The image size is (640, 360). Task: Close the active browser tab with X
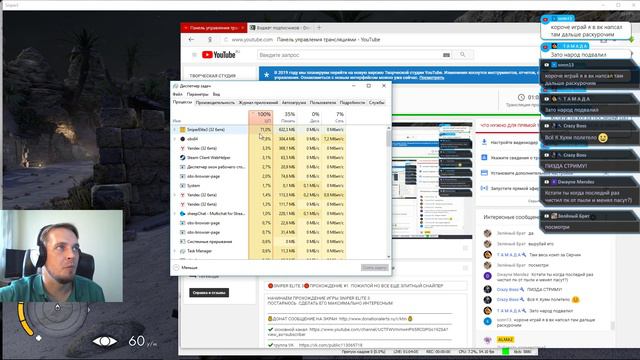242,28
